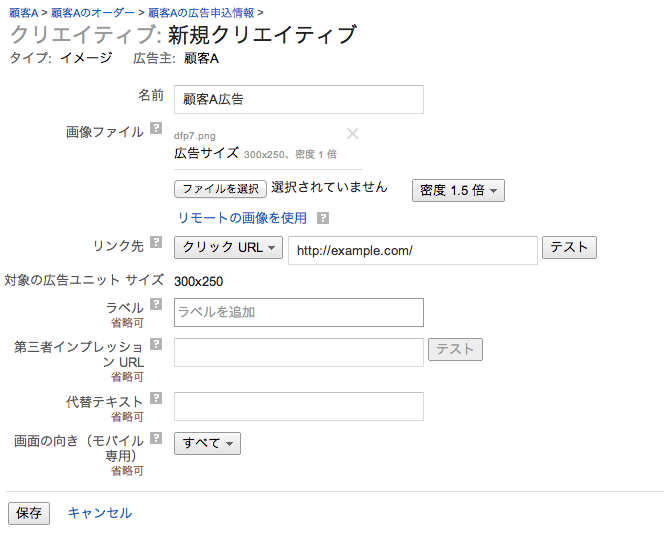Viewport: 664px width, 533px height.
Task: Click help icon beside リンク先 label
Action: click(156, 242)
